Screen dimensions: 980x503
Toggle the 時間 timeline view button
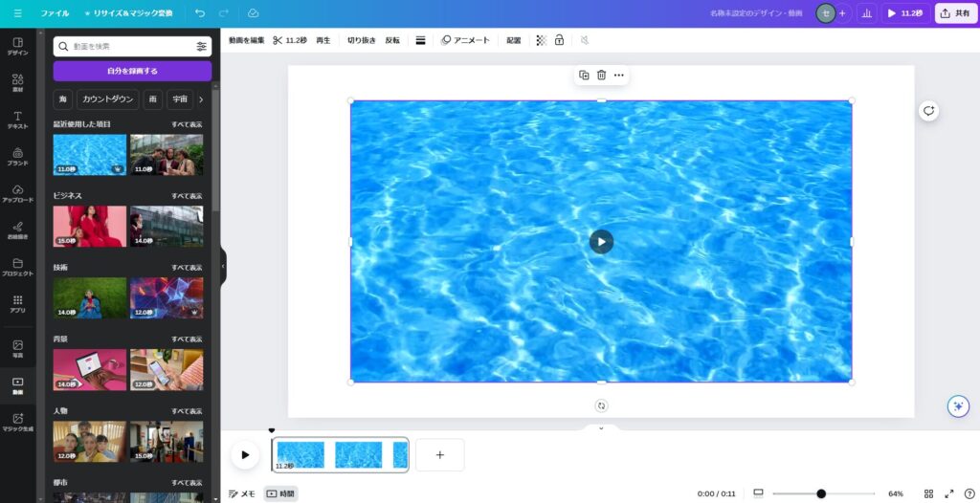[280, 493]
